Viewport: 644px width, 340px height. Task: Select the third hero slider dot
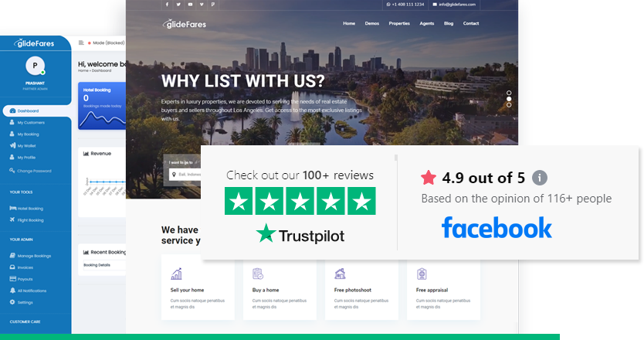point(509,105)
